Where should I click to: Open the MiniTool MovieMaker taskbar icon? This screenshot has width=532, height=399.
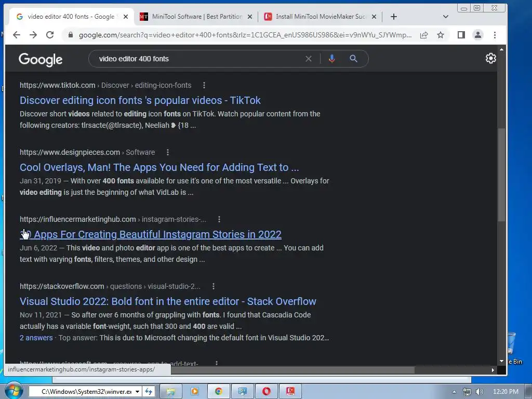coord(290,392)
